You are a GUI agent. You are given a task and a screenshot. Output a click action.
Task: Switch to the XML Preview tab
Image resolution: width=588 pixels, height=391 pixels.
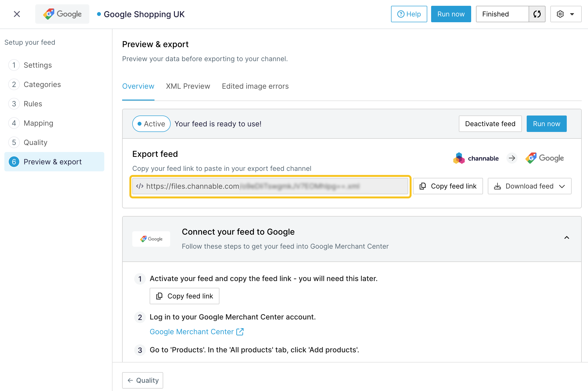tap(188, 86)
